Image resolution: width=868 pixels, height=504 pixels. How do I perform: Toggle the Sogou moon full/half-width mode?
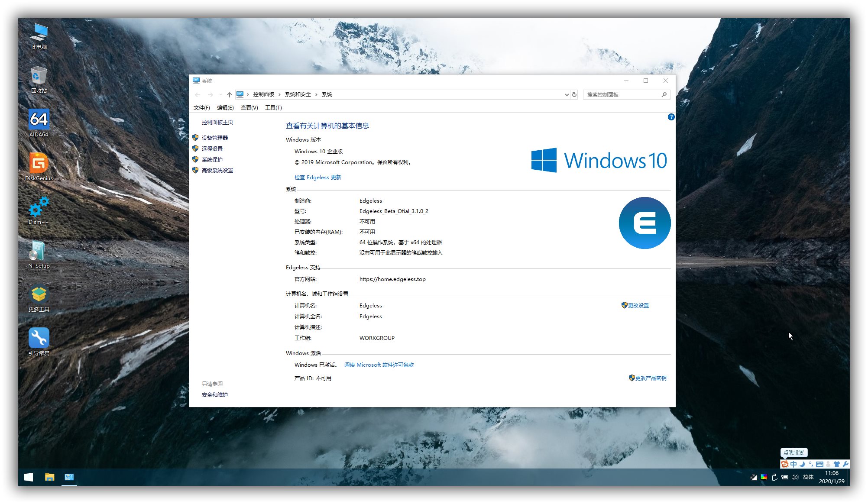(802, 464)
